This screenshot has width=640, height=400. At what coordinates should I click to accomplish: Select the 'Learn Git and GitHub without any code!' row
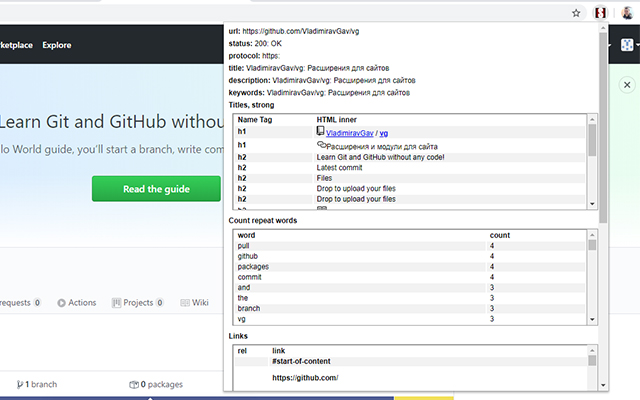coord(410,157)
